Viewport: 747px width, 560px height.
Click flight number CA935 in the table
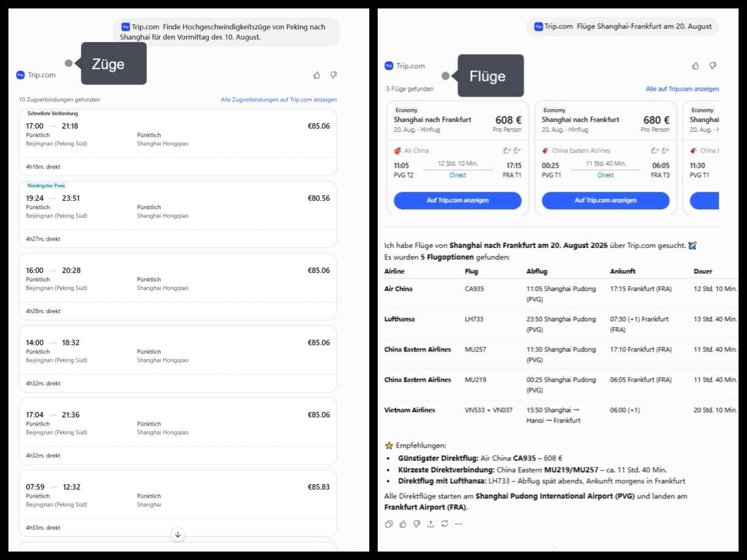(x=474, y=289)
